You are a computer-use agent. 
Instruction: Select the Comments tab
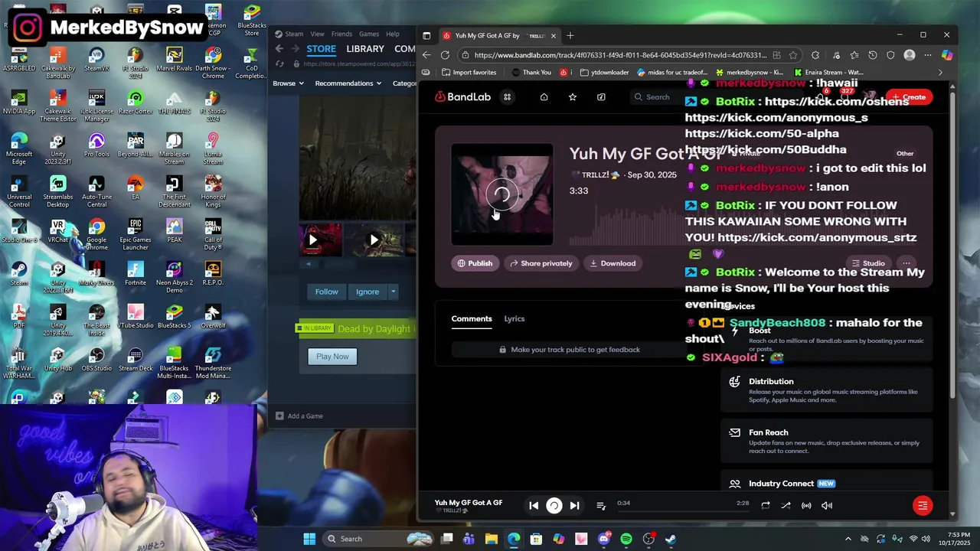[x=472, y=318]
